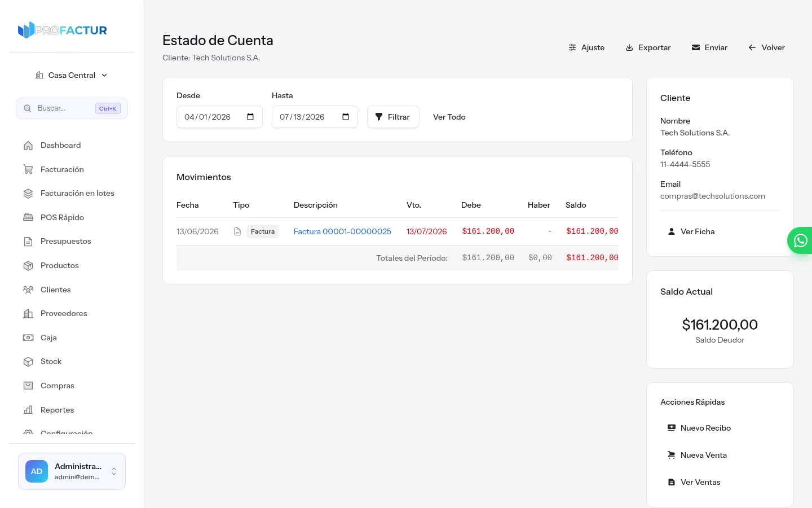Click the Caja cash icon

[x=28, y=338]
